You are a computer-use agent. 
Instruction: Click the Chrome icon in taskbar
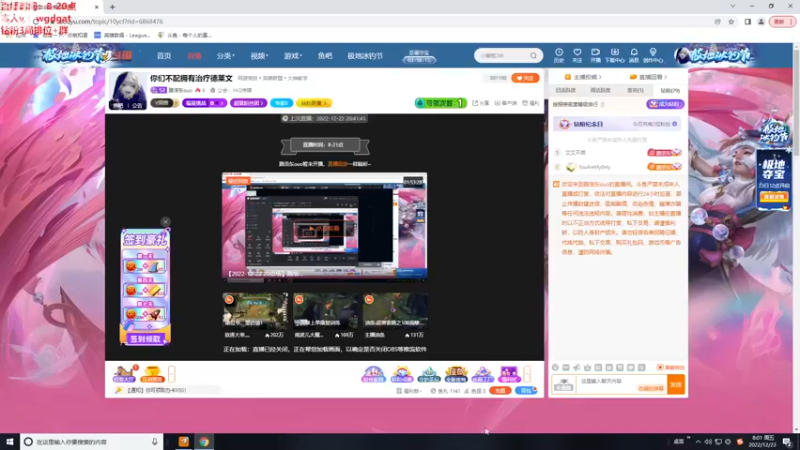click(x=204, y=442)
